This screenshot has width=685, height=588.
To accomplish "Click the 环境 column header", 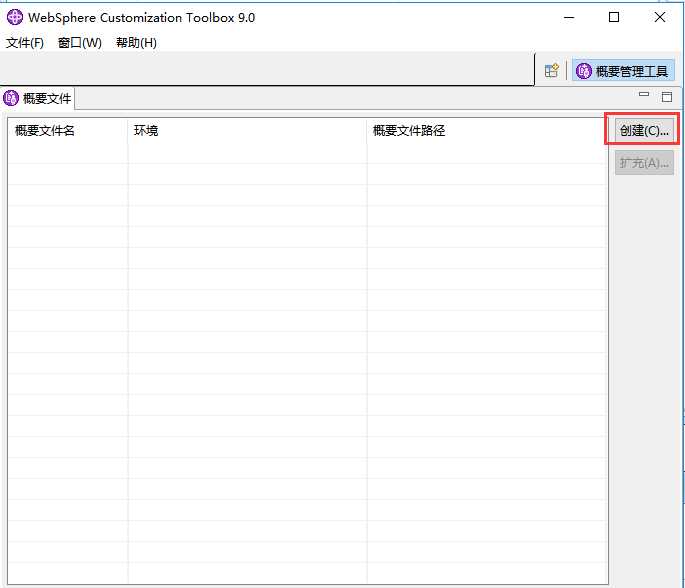I will tap(247, 130).
